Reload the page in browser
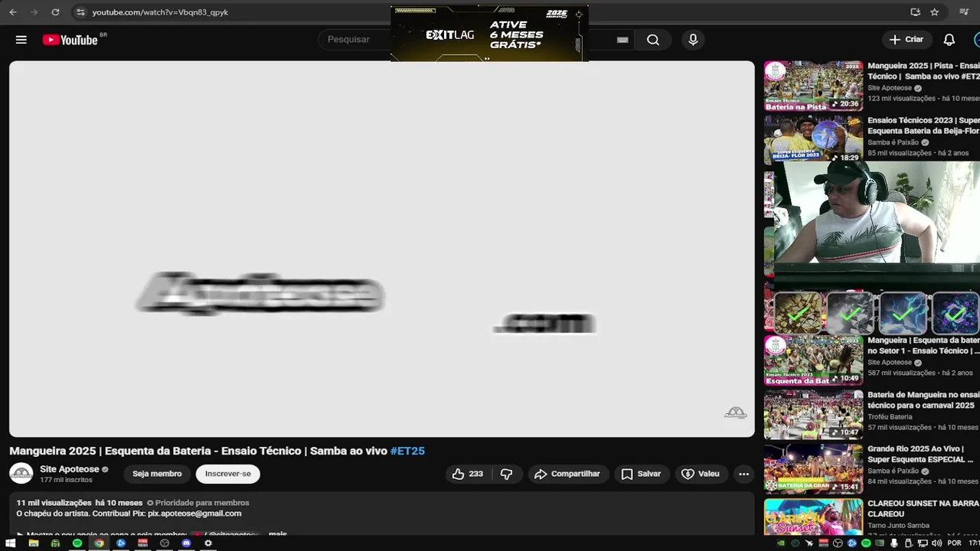 [55, 12]
